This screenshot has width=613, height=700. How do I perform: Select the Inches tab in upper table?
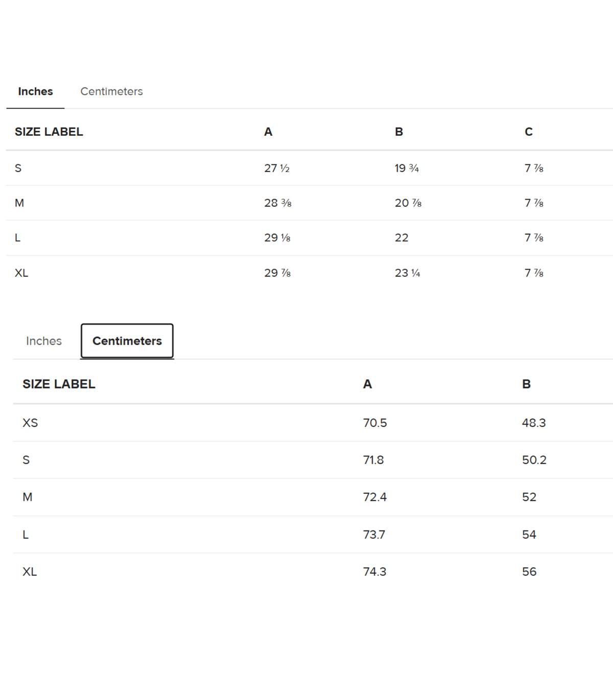click(x=35, y=91)
